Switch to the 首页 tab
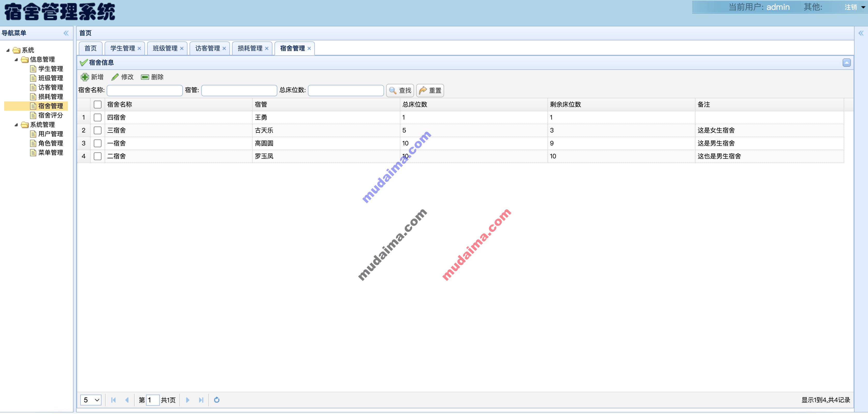 90,48
